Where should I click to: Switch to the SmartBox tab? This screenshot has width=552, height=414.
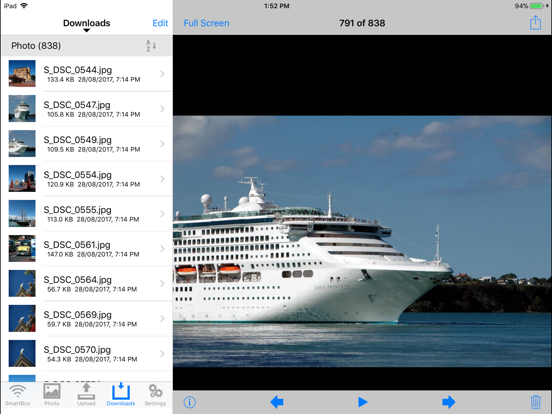coord(17,395)
